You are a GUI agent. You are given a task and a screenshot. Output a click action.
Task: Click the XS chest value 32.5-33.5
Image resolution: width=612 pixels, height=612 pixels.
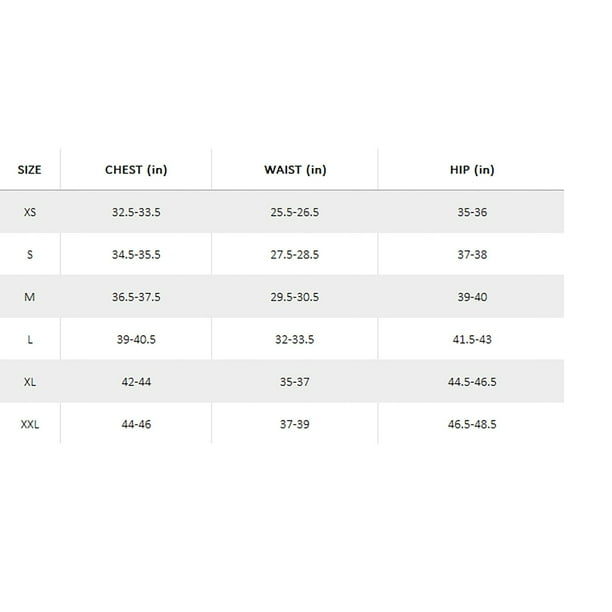136,212
